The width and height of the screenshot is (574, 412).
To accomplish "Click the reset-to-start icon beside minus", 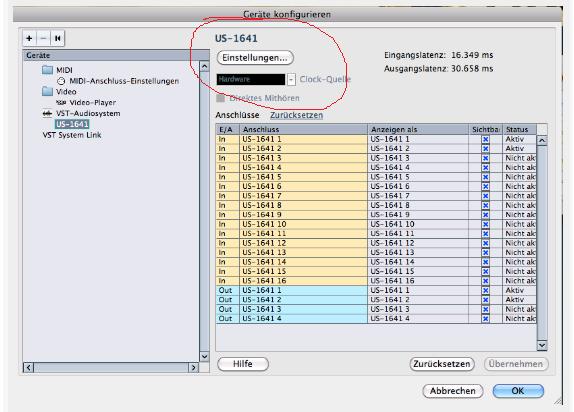I will pyautogui.click(x=57, y=38).
